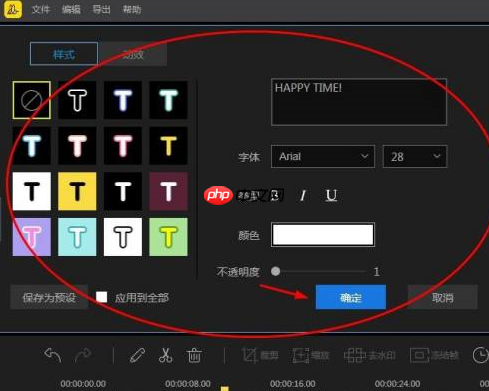This screenshot has width=489, height=391.
Task: Toggle bold B formatting
Action: tap(275, 195)
